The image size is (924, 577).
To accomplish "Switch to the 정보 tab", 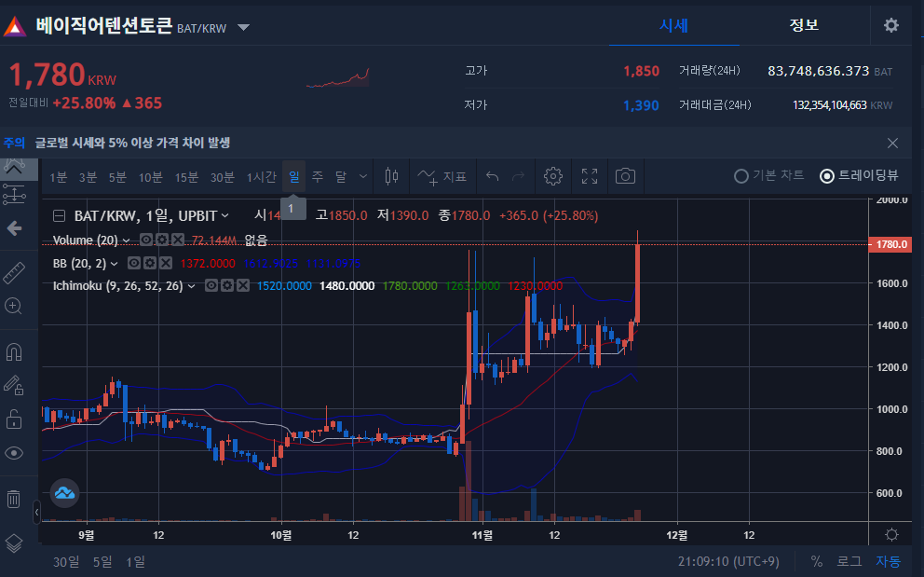I will pyautogui.click(x=804, y=25).
